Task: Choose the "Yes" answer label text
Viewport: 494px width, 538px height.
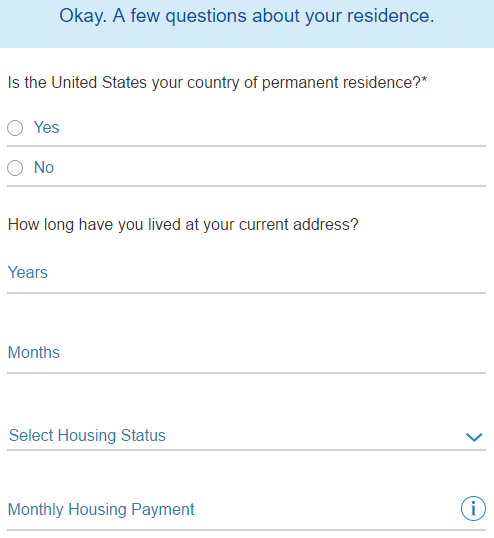Action: 46,127
